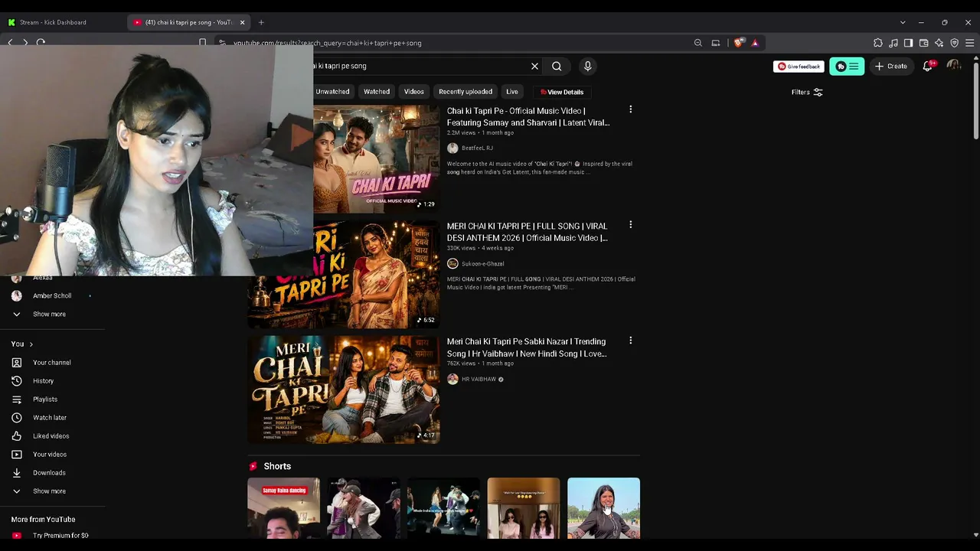Open the YouTube account avatar menu
The height and width of the screenshot is (551, 980).
(x=953, y=66)
